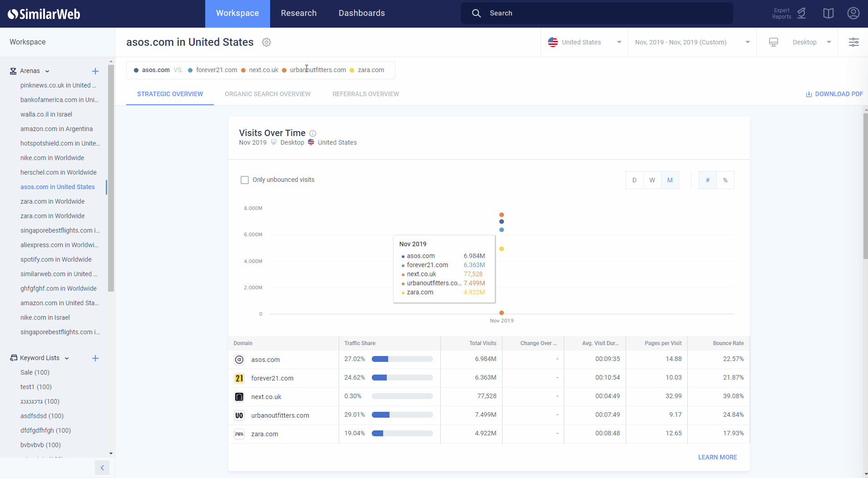This screenshot has height=478, width=868.
Task: Collapse the Keyword Lists section
Action: 66,358
